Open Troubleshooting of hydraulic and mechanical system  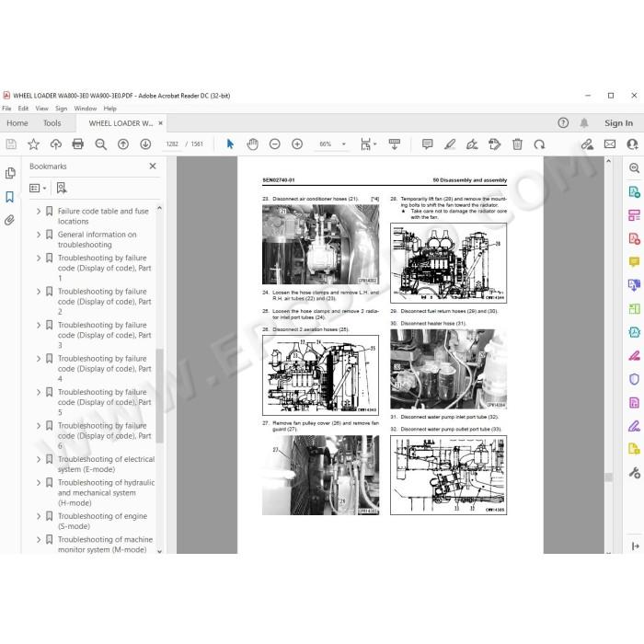106,492
